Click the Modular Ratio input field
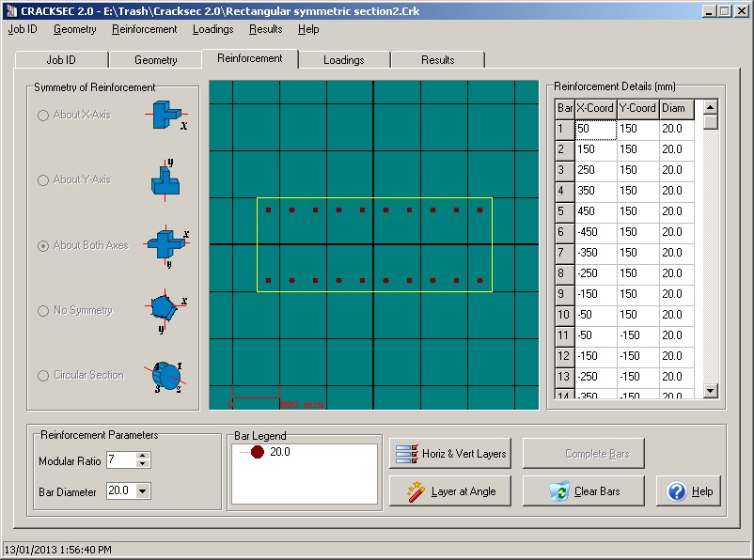Viewport: 754px width, 560px height. 121,460
